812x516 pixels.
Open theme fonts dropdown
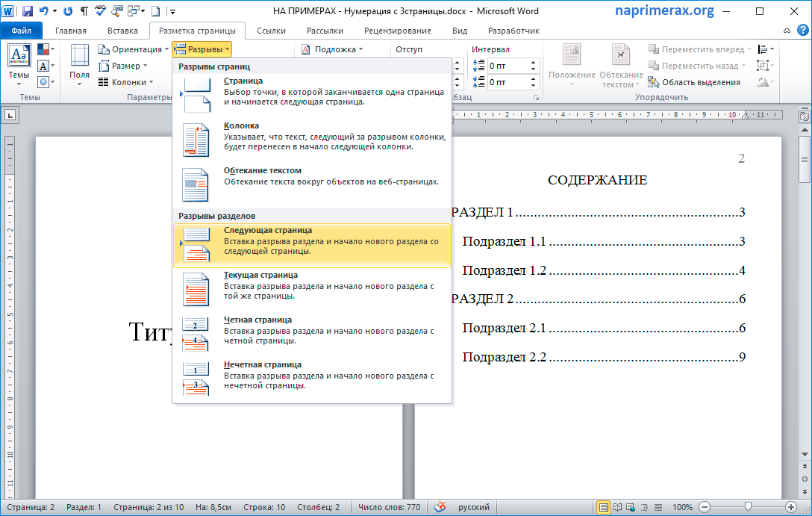click(x=46, y=66)
